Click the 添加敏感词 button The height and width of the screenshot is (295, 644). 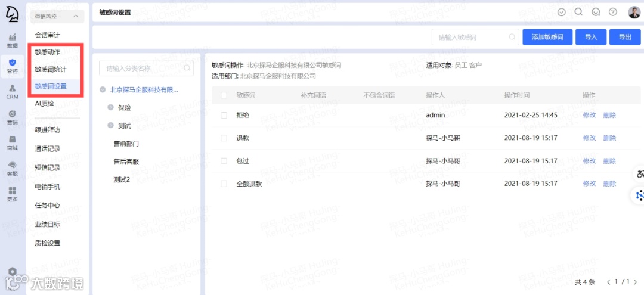tap(547, 37)
